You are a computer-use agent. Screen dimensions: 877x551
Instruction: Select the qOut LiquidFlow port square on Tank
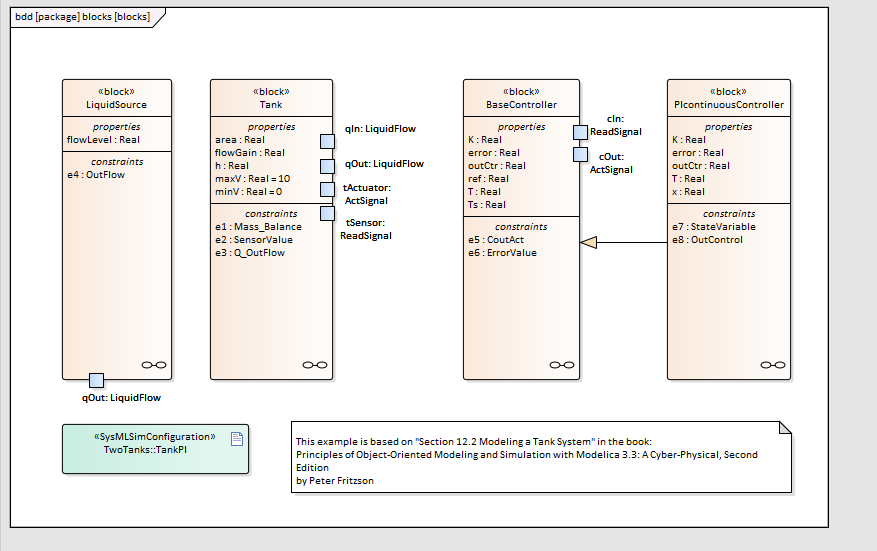pos(327,166)
